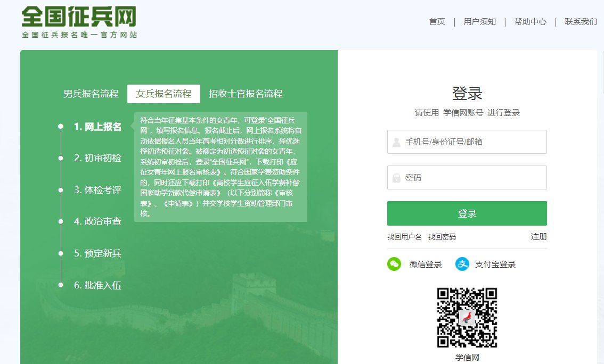The width and height of the screenshot is (604, 364).
Task: Select step 6. 批准入伍
Action: [97, 285]
